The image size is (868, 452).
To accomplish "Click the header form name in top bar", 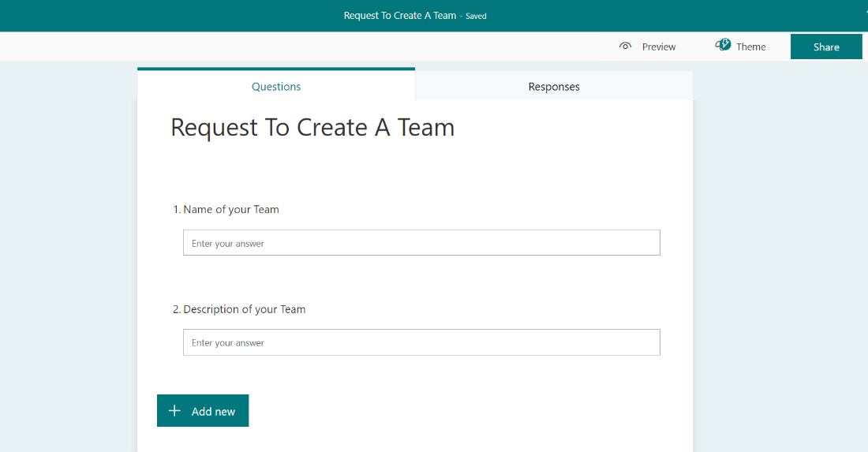I will pos(400,16).
